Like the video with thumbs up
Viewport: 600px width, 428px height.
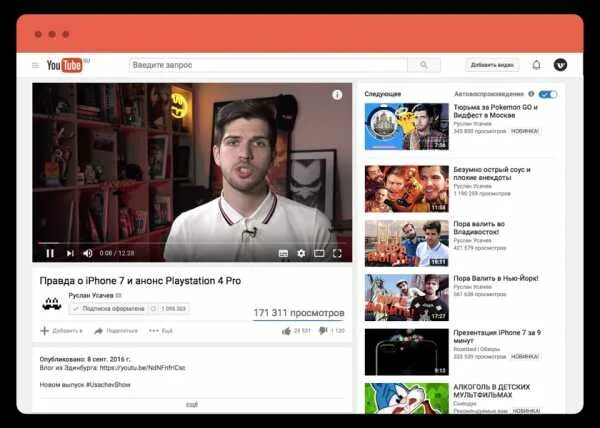tap(287, 331)
